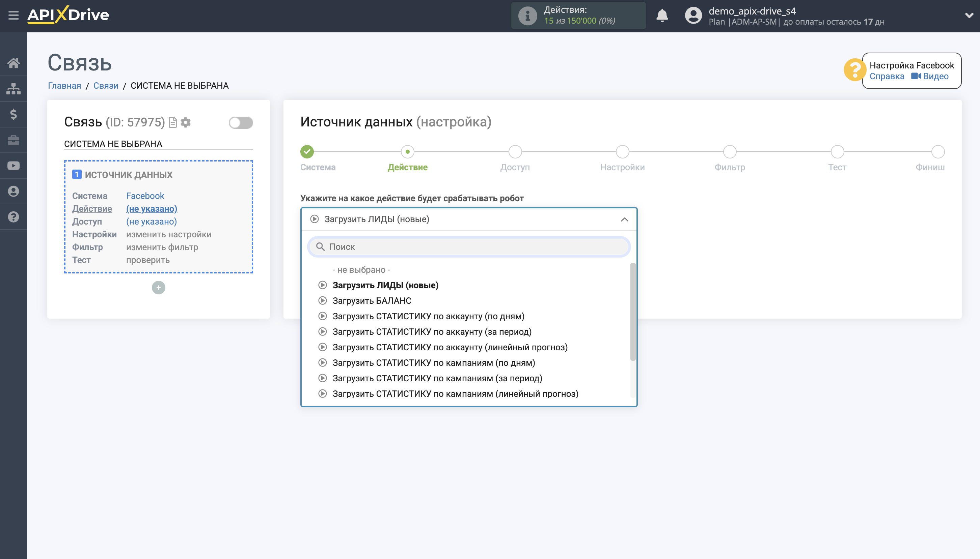Open the briefcase sidebar icon

pyautogui.click(x=13, y=140)
